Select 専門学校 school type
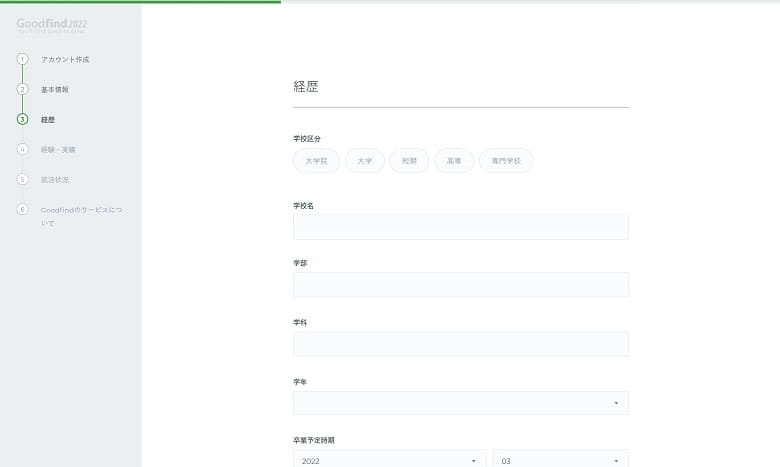This screenshot has width=780, height=467. tap(506, 161)
